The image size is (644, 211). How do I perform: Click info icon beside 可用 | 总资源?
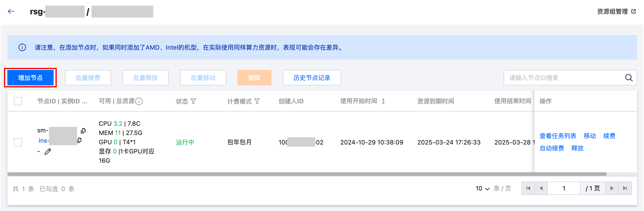(139, 101)
